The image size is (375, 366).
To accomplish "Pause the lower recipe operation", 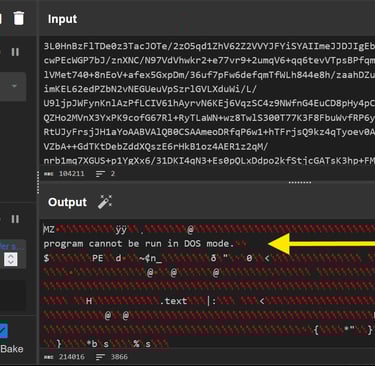I will tap(15, 219).
